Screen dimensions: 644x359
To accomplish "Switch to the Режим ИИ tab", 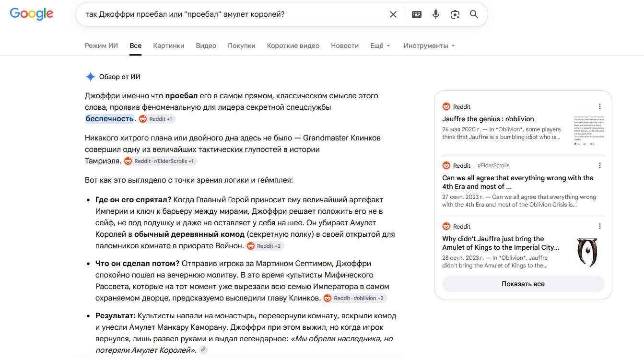I will (101, 46).
